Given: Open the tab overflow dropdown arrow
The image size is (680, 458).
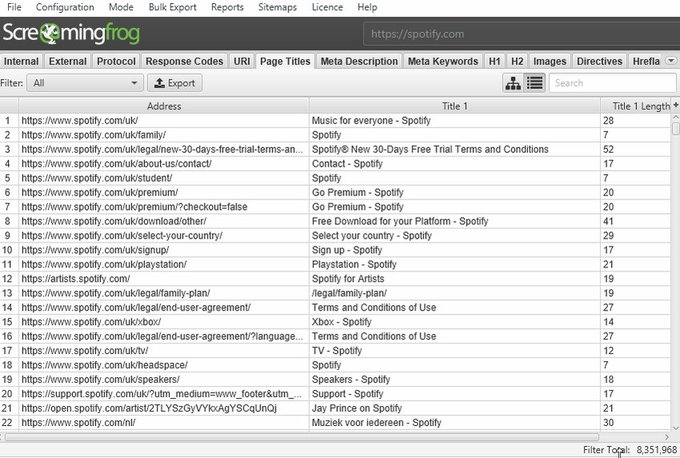Looking at the screenshot, I should click(671, 61).
